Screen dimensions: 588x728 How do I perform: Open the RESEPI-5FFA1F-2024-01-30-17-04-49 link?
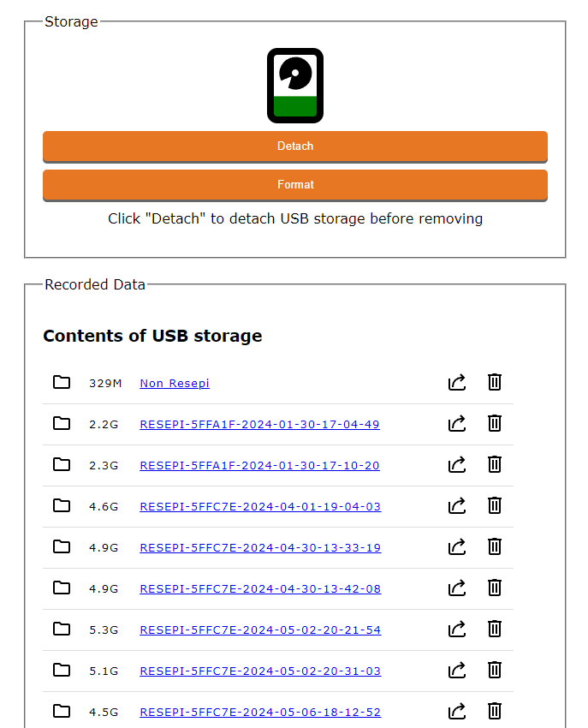pyautogui.click(x=259, y=424)
